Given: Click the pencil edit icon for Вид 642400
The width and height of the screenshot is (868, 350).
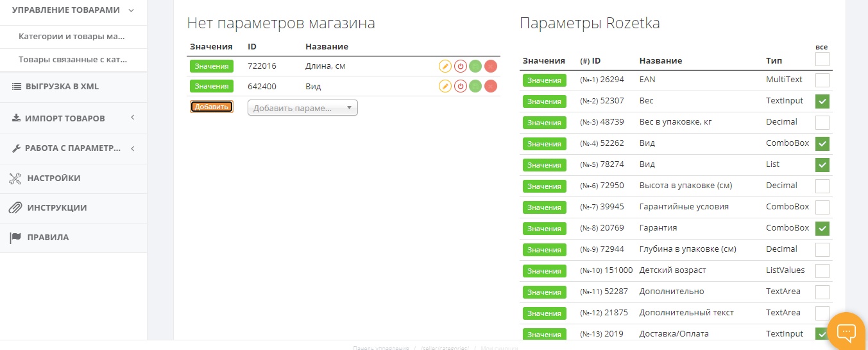Looking at the screenshot, I should (x=445, y=86).
